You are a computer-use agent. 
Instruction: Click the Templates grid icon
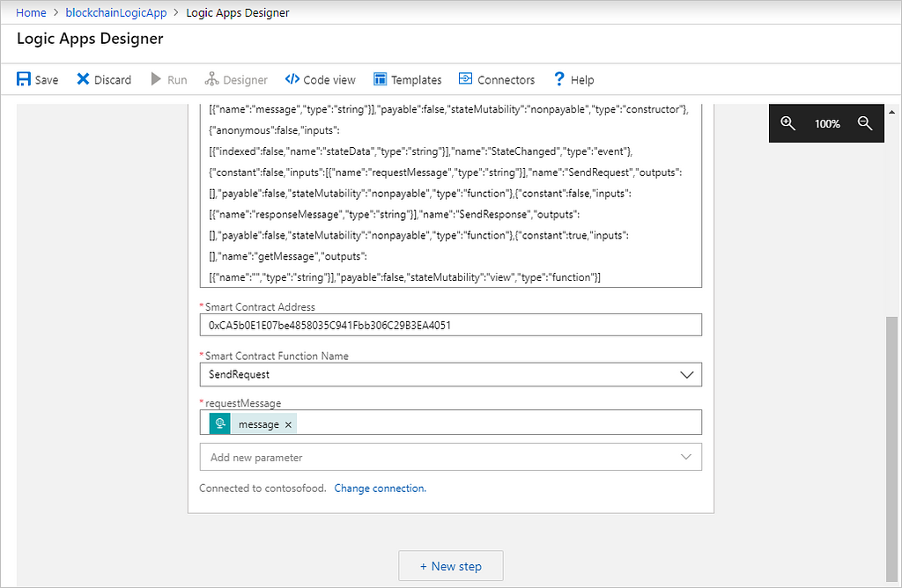coord(381,79)
